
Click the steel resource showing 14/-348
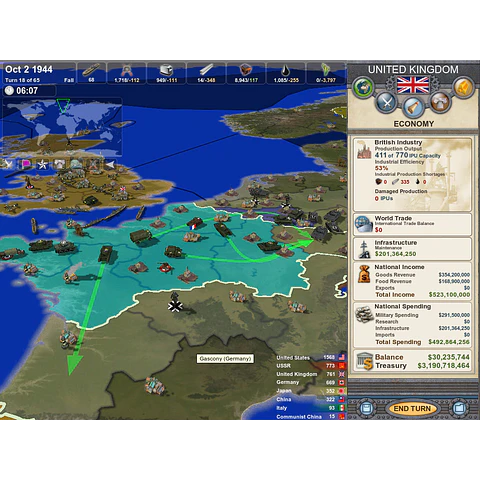[x=206, y=73]
